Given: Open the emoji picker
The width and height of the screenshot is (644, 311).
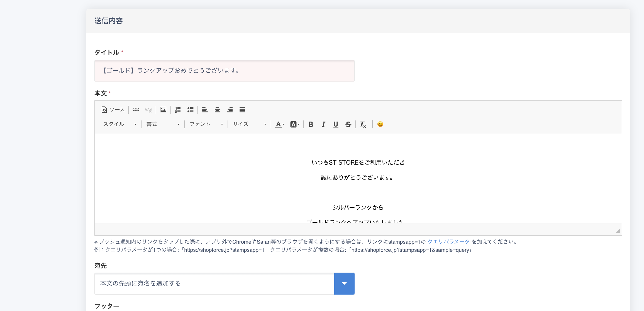Looking at the screenshot, I should [380, 124].
